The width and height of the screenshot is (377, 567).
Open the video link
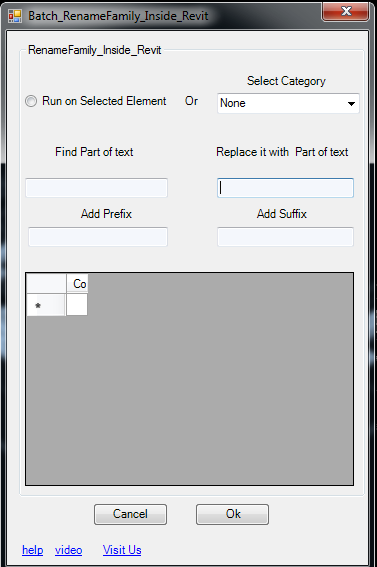68,550
